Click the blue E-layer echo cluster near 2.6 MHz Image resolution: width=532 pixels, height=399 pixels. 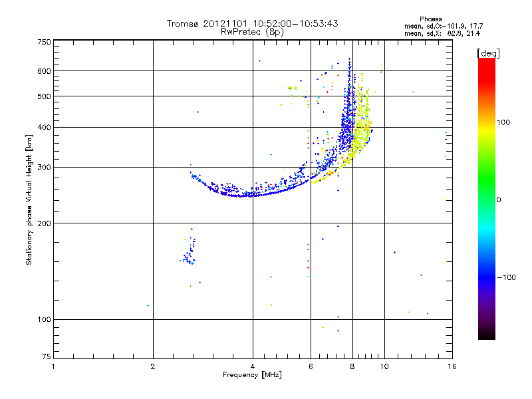point(190,251)
